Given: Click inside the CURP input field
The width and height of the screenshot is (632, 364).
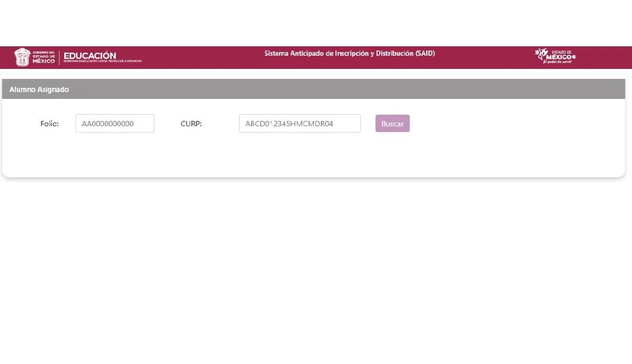Looking at the screenshot, I should (x=300, y=123).
